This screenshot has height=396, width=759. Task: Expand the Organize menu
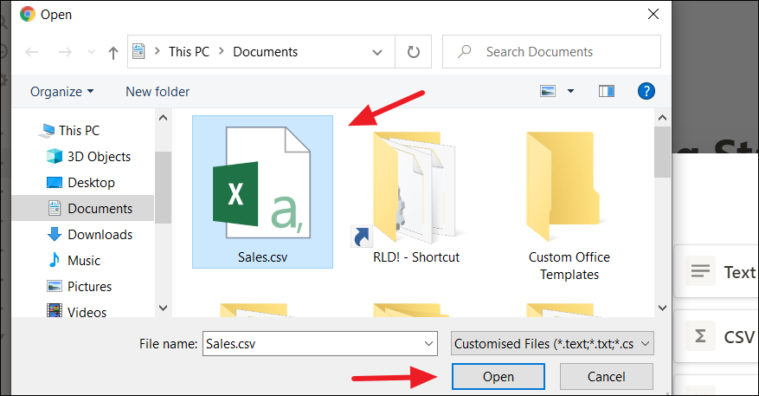pos(62,91)
